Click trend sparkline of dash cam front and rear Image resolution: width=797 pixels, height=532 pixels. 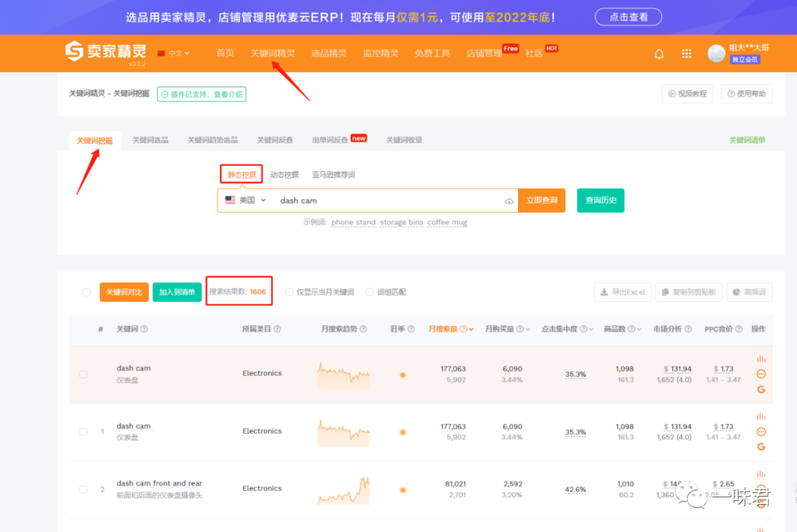click(x=344, y=491)
